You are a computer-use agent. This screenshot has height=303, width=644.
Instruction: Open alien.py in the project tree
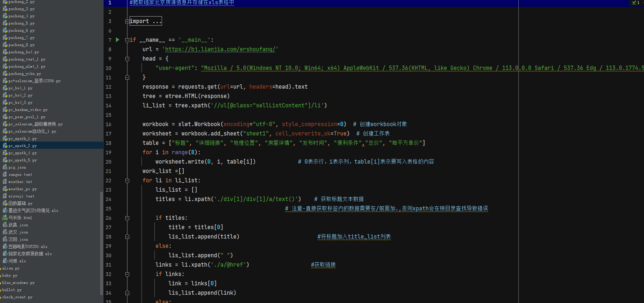point(11,268)
